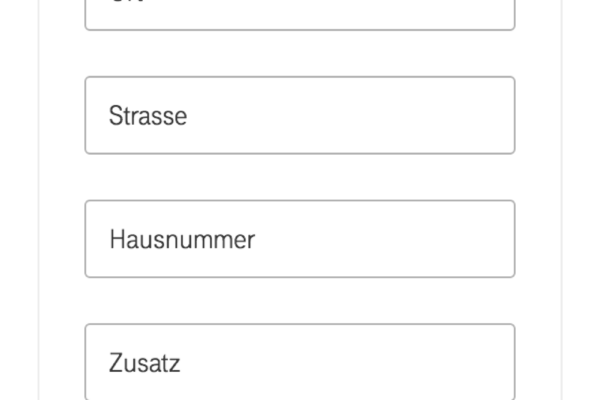Activate the house number field
Screen dimensions: 600x400
[x=300, y=239]
